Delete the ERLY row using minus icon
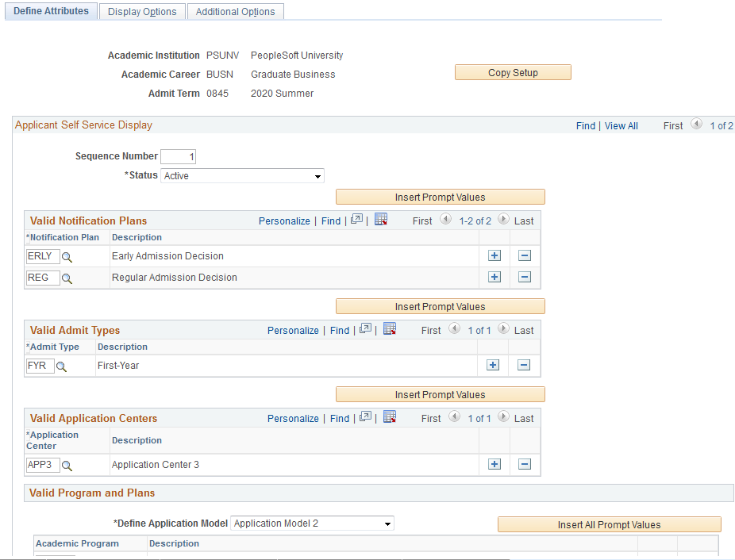 click(x=524, y=255)
